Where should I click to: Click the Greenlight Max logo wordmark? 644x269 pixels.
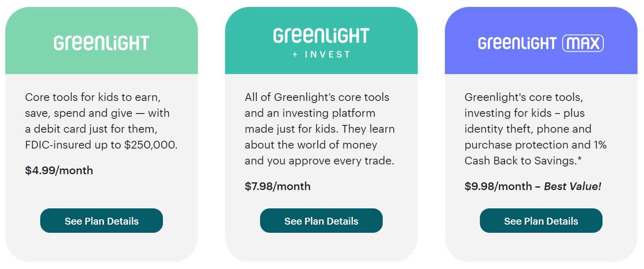541,43
